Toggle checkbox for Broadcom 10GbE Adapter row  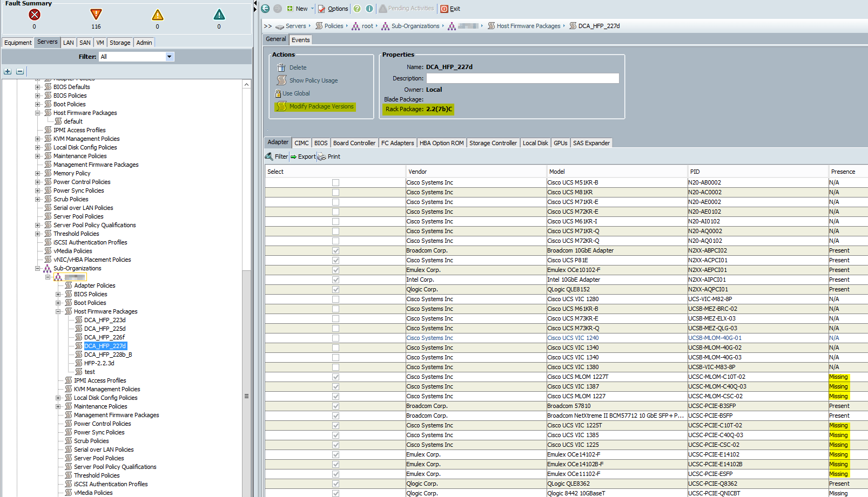coord(335,250)
